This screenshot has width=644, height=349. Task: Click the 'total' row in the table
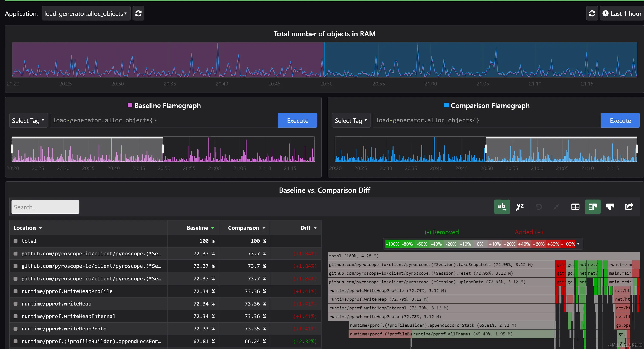pos(165,241)
